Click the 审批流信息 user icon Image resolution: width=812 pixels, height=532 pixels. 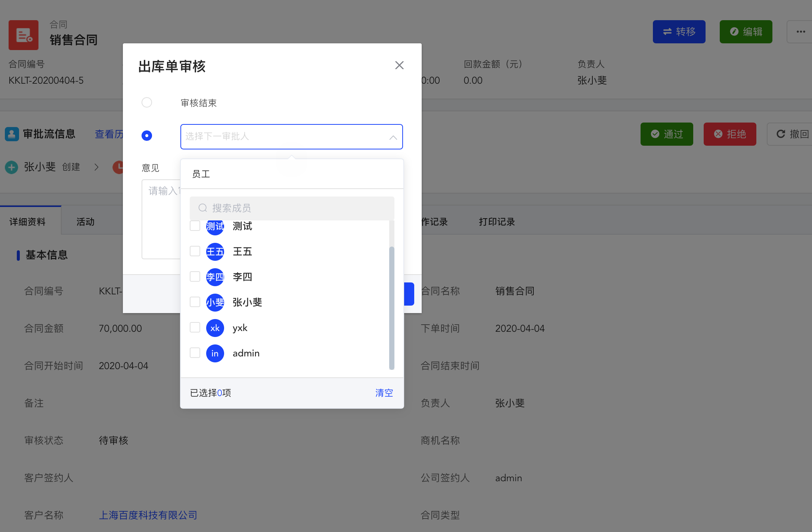coord(12,134)
